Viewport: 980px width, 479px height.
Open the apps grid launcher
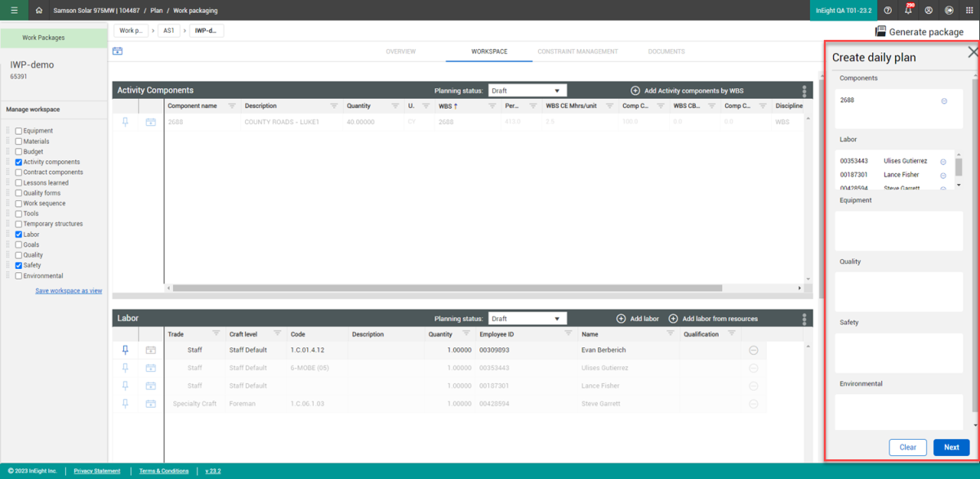click(969, 11)
